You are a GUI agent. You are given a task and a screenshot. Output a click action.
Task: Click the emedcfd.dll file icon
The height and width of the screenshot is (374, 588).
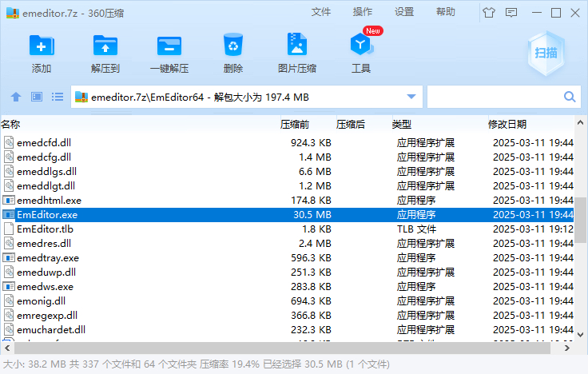point(9,142)
